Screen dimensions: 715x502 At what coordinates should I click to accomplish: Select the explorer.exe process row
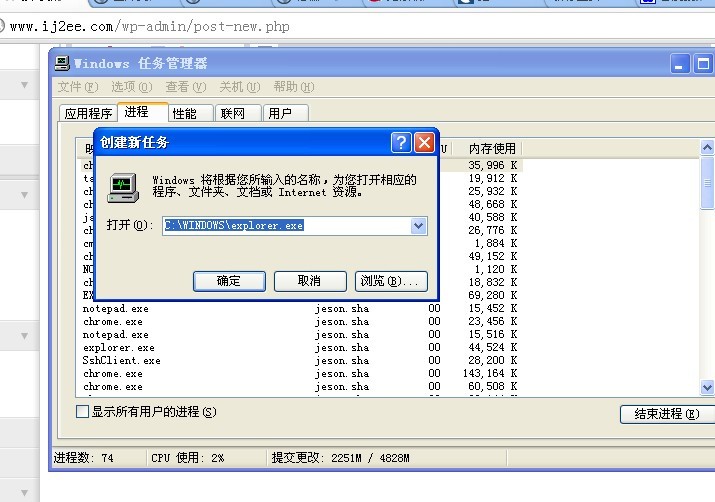tap(300, 347)
